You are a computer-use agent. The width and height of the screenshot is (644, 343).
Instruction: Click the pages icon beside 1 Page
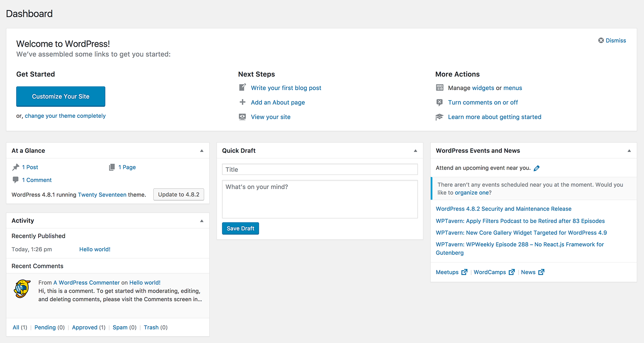coord(112,167)
